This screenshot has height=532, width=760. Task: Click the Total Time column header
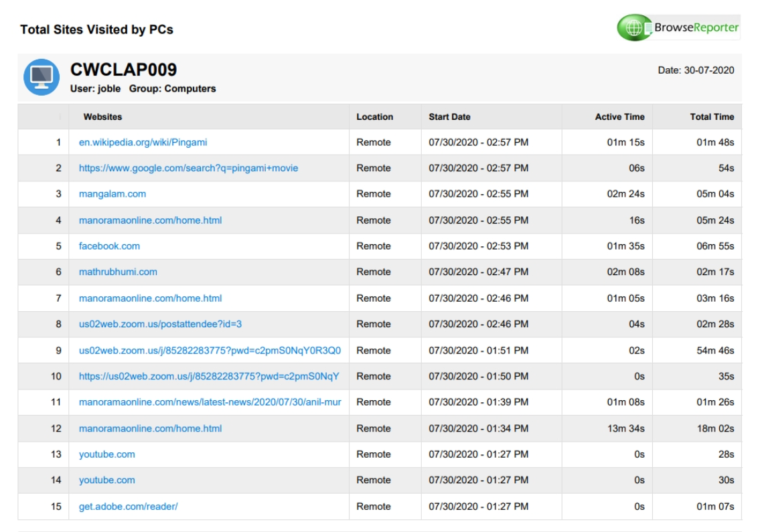[712, 116]
